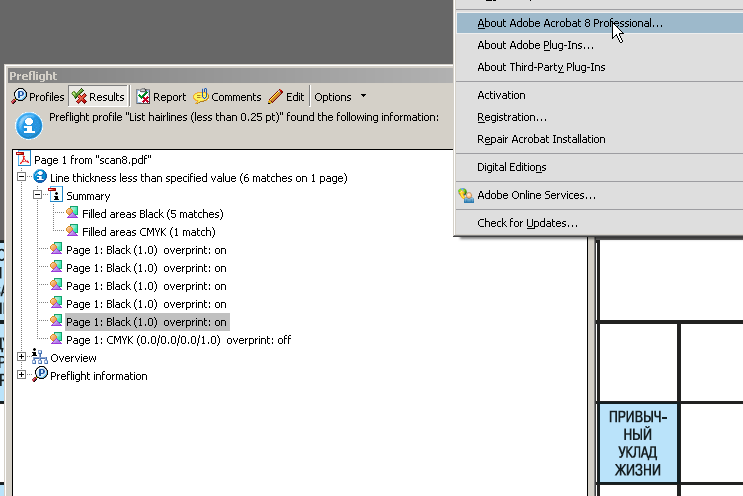This screenshot has height=496, width=743.
Task: Select highlighted fifth 'Page 1: Black (1.0)' row
Action: point(147,322)
